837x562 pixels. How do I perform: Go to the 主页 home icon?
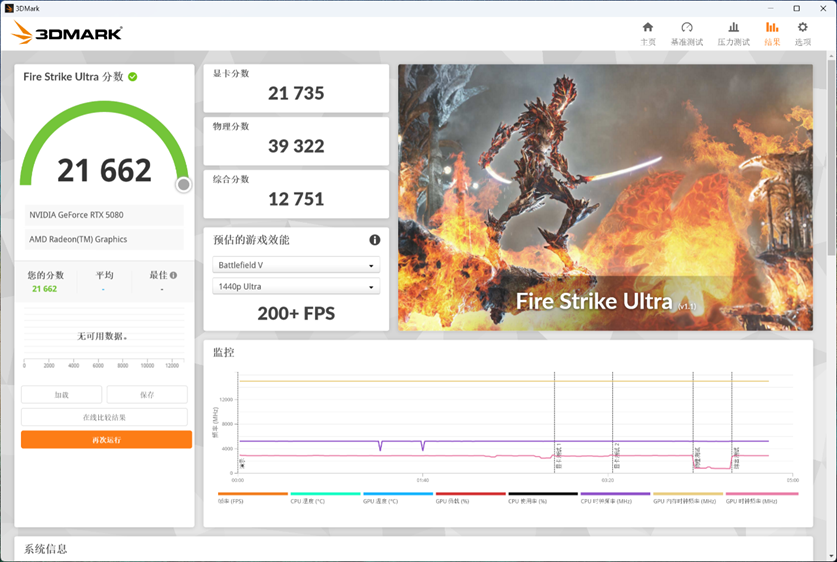648,33
